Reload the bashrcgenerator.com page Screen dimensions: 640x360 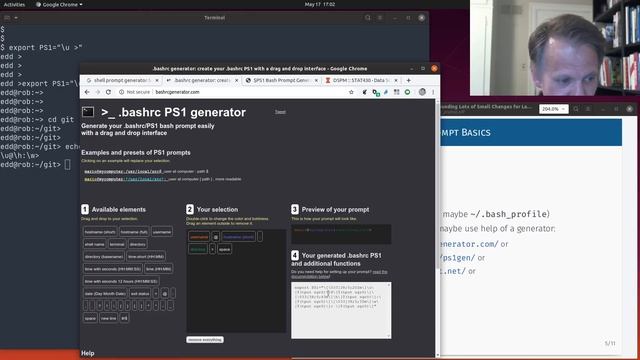(108, 92)
